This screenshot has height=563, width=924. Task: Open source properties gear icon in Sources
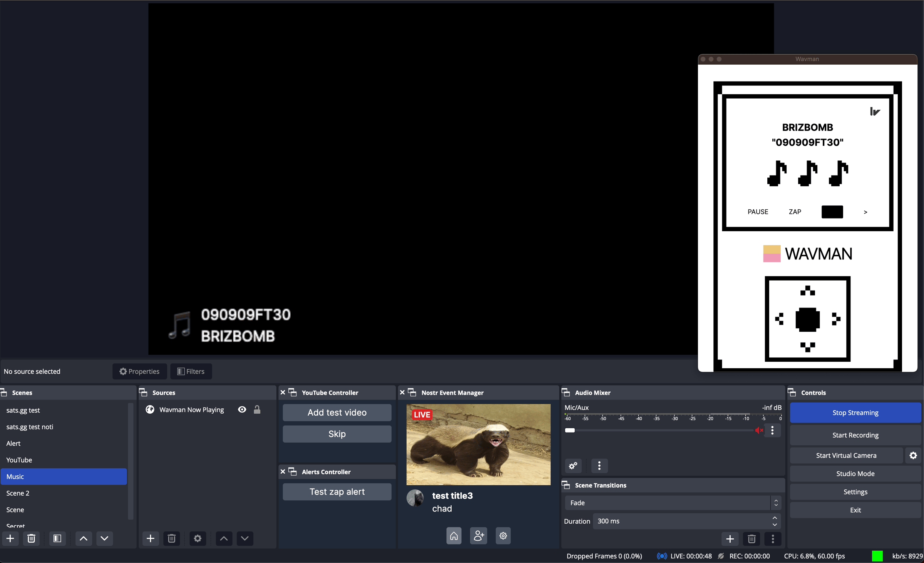coord(198,538)
